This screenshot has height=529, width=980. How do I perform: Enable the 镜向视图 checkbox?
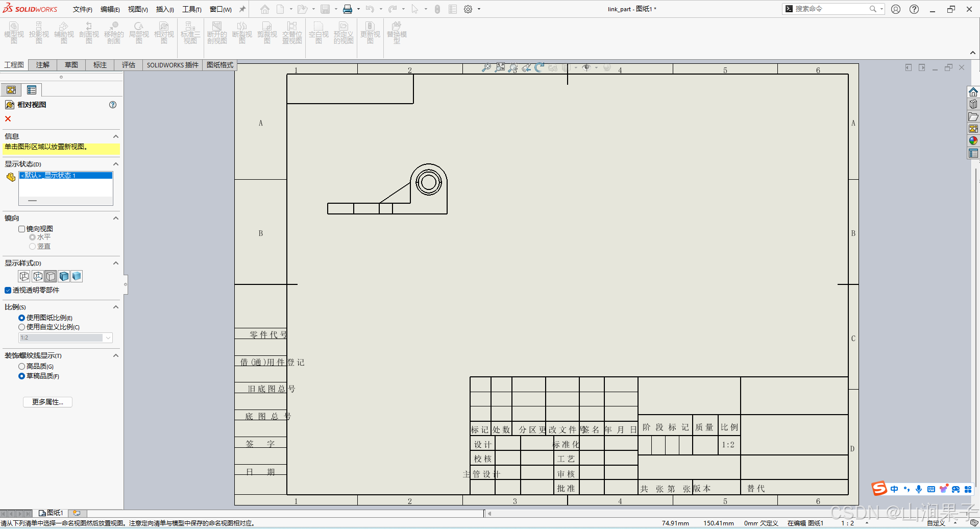coord(21,229)
